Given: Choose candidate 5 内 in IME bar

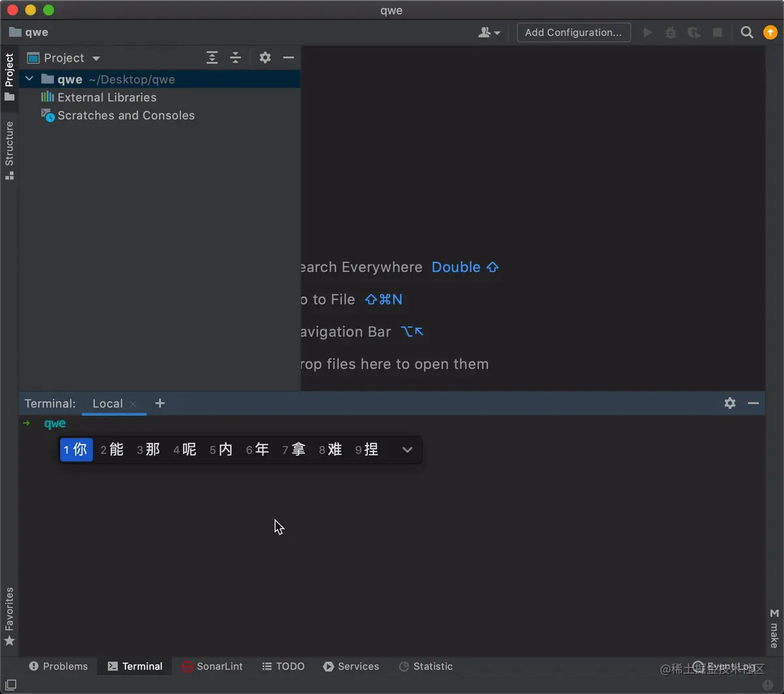Looking at the screenshot, I should 221,449.
